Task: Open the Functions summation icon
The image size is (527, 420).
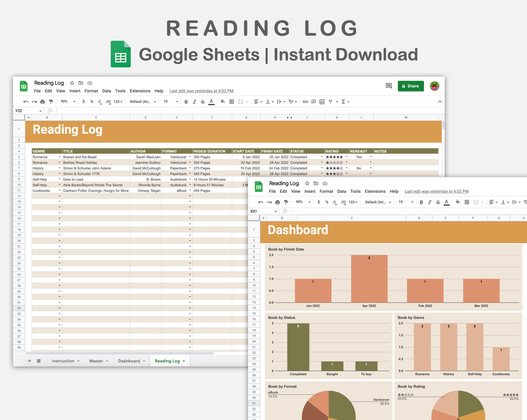Action: pyautogui.click(x=344, y=101)
